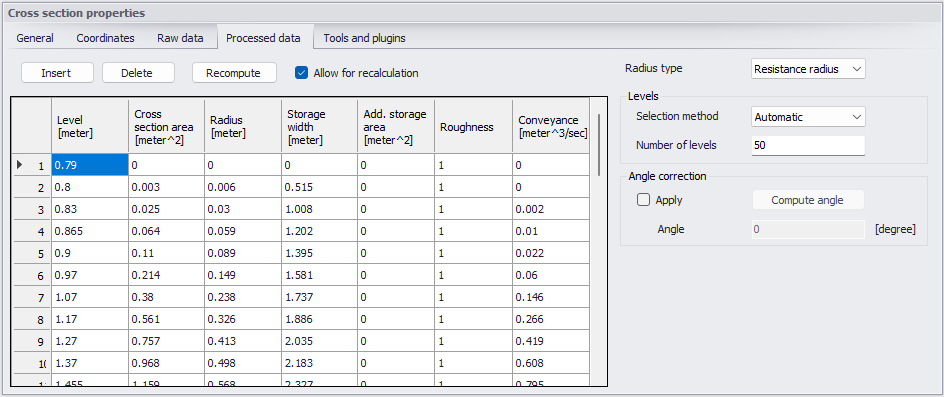Click Level cell 0.83

click(x=90, y=210)
